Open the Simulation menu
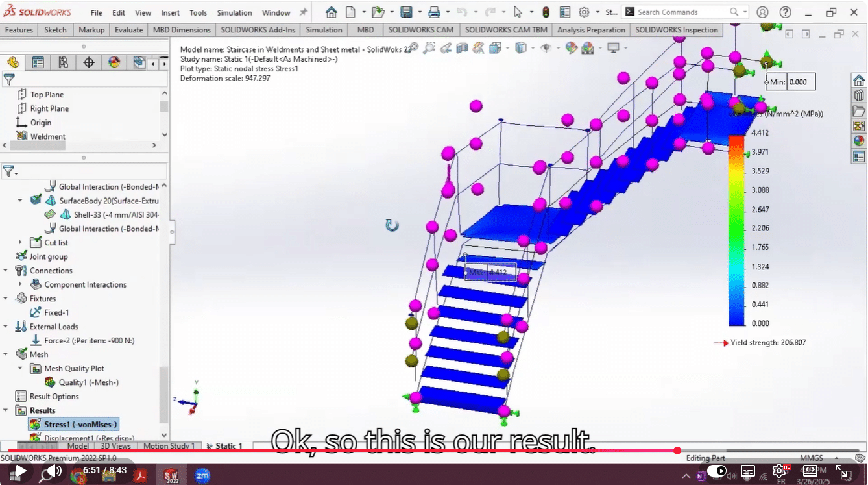Viewport: 868px width, 485px height. click(x=234, y=12)
